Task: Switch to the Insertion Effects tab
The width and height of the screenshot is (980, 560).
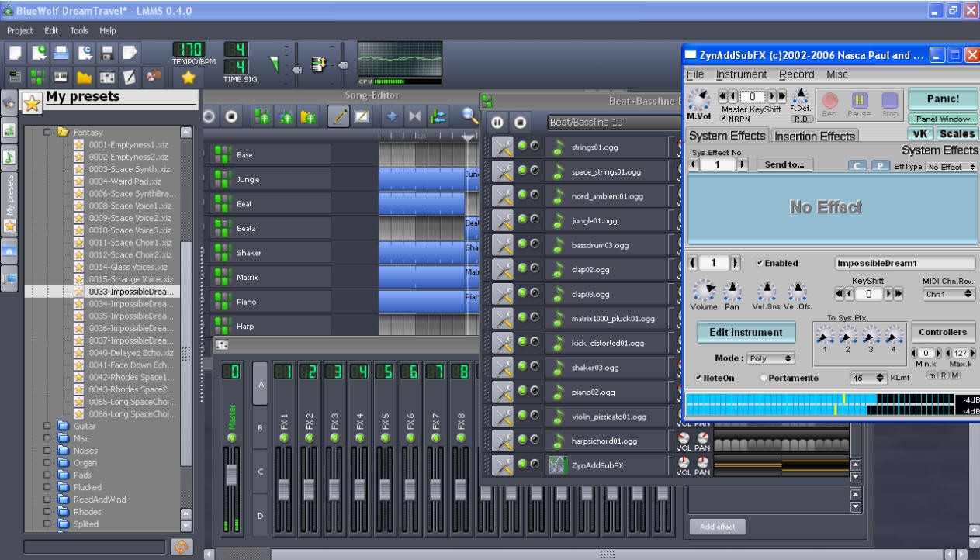Action: 814,135
